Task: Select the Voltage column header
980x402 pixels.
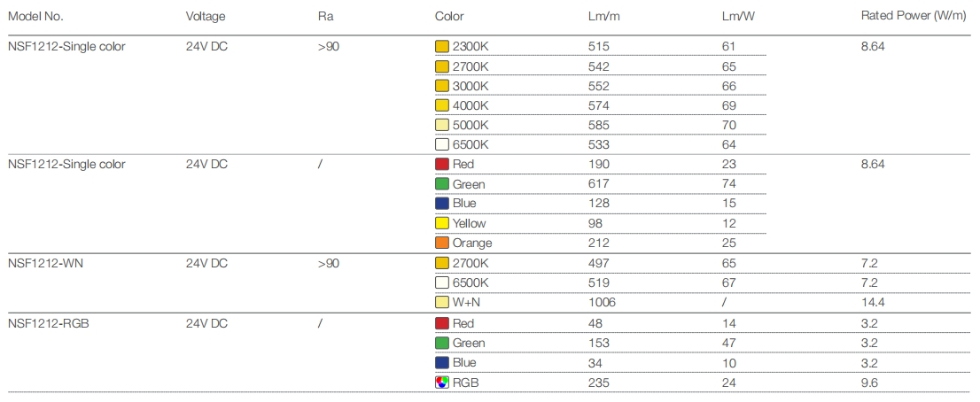Action: click(x=206, y=17)
